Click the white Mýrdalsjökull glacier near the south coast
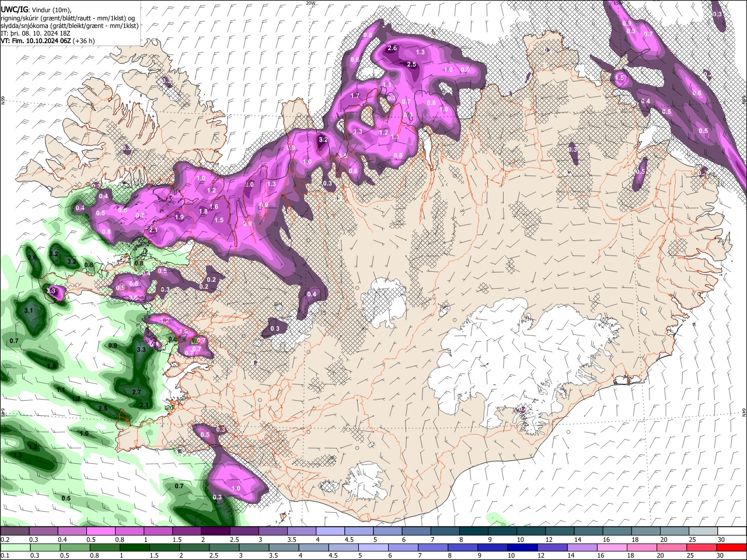The height and width of the screenshot is (560, 747). coord(365,480)
